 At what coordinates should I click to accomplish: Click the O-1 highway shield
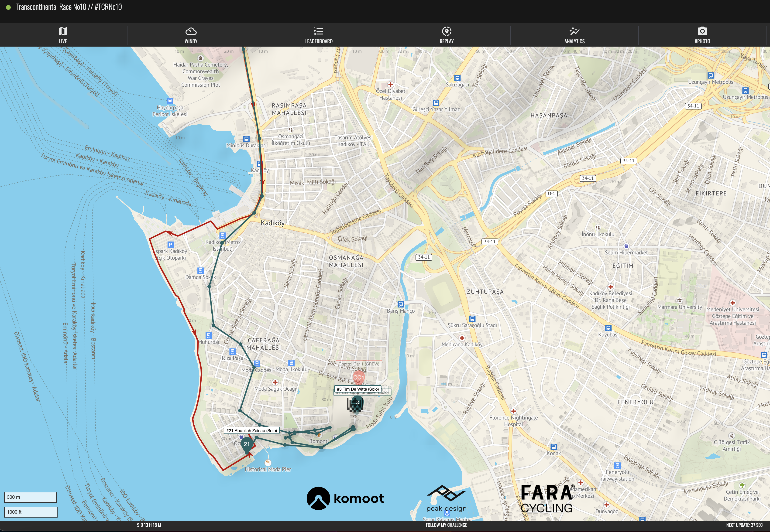pyautogui.click(x=552, y=193)
